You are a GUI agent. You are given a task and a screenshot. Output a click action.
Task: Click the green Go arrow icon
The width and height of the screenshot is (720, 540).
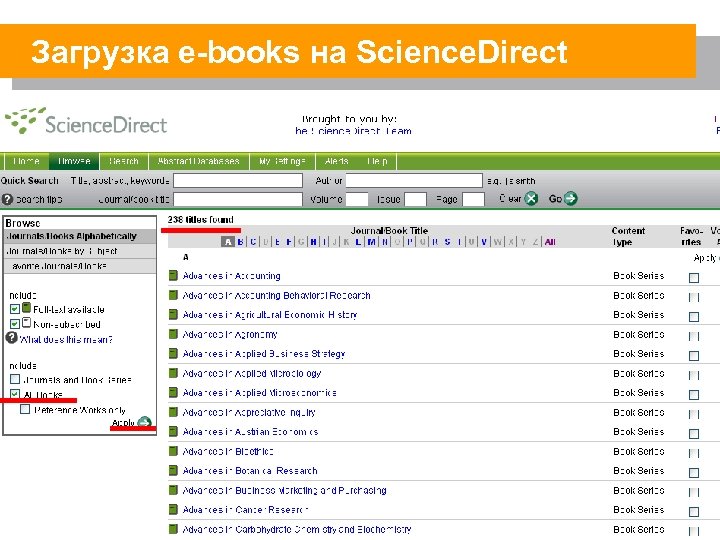[570, 198]
